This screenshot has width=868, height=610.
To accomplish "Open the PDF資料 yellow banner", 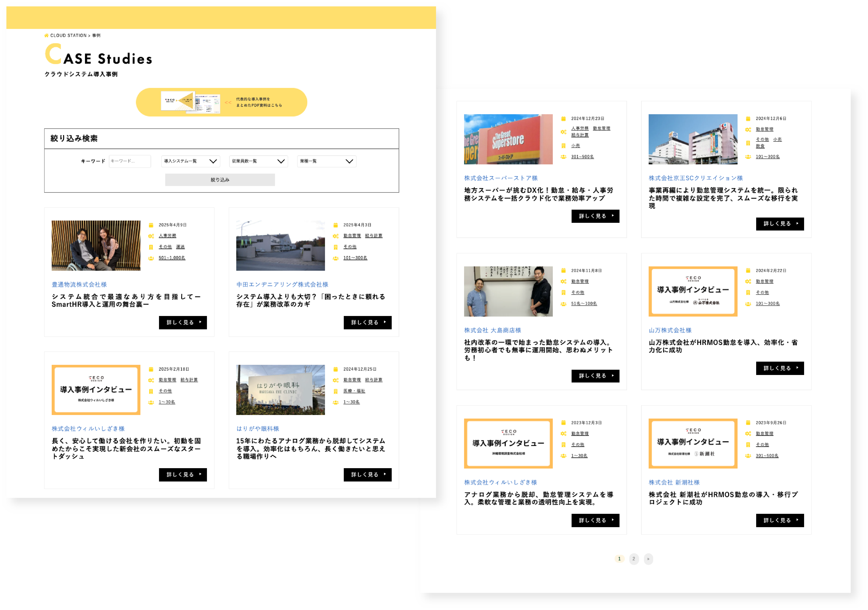I will click(x=222, y=102).
